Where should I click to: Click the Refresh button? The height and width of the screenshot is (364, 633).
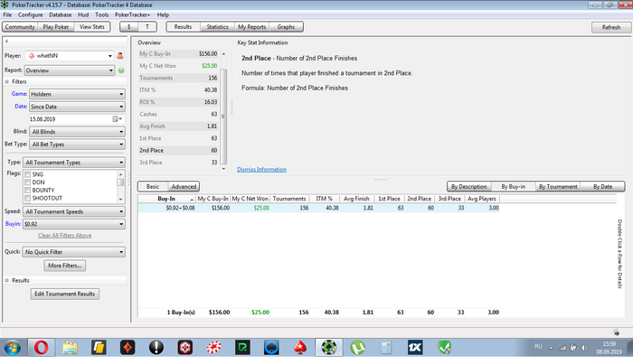tap(611, 27)
